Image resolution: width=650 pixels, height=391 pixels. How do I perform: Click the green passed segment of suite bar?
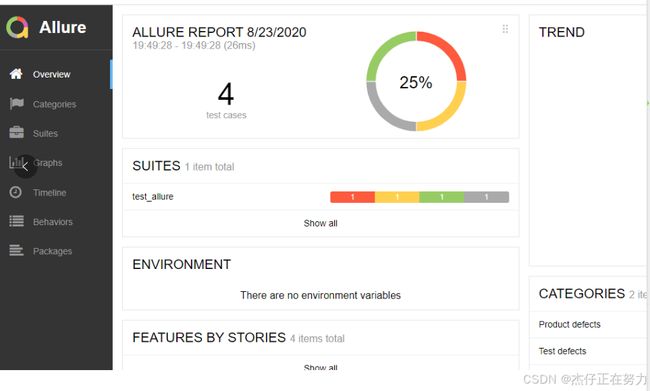(442, 197)
